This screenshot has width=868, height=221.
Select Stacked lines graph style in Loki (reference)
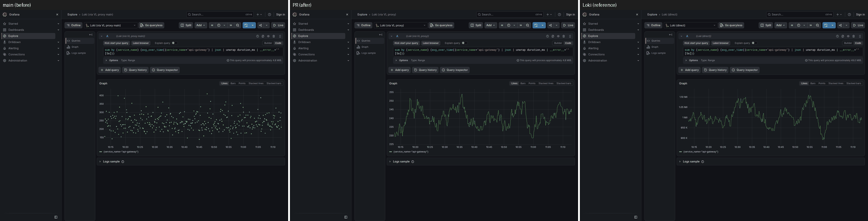pyautogui.click(x=836, y=83)
